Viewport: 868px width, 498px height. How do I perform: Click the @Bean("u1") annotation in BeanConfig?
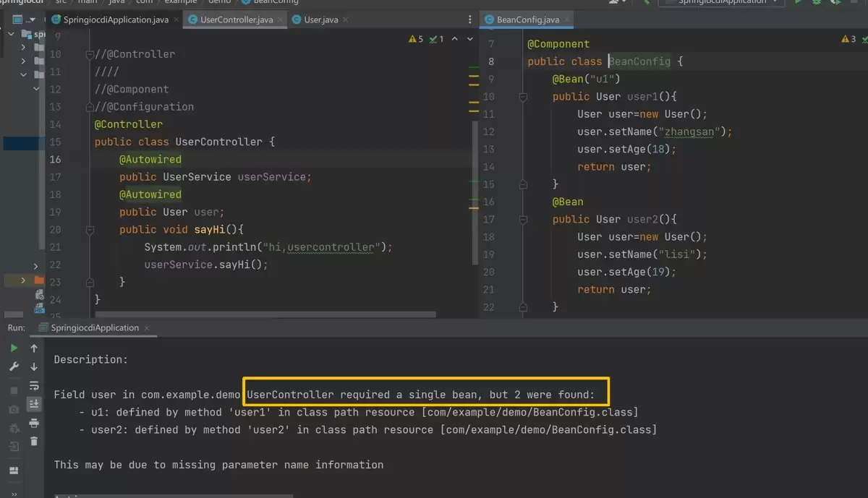pos(587,79)
